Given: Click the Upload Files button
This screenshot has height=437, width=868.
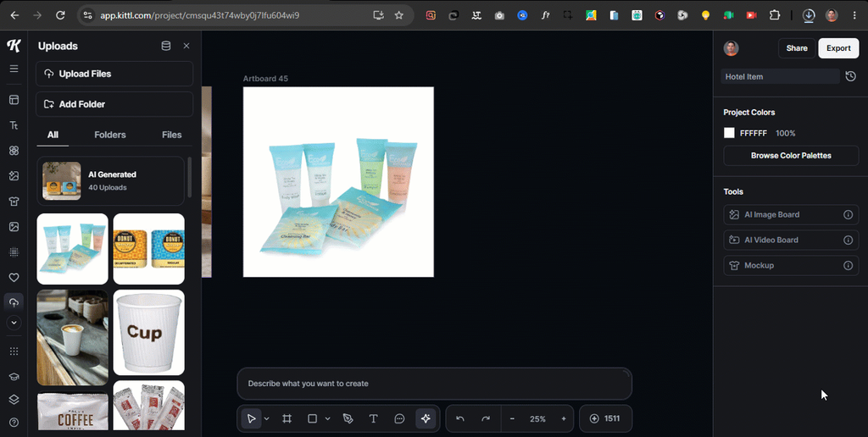Looking at the screenshot, I should 114,74.
